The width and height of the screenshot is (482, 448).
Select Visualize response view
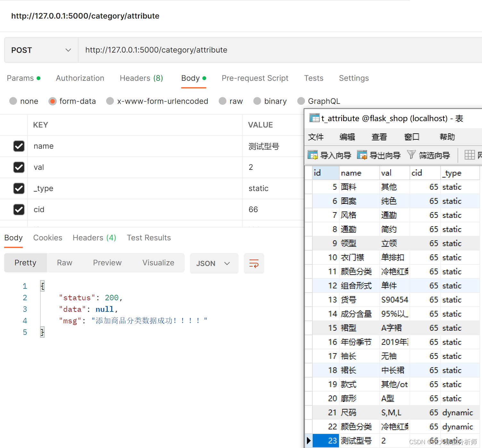[158, 263]
